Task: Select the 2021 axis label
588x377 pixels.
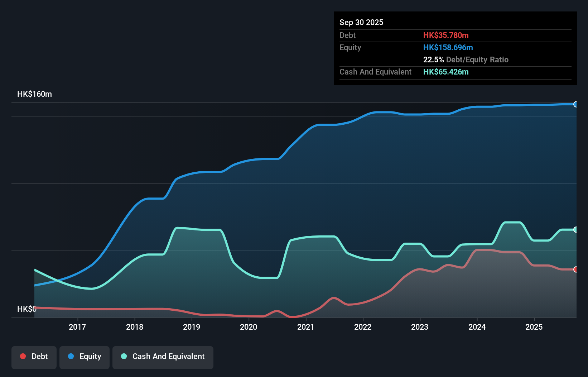Action: pos(306,327)
